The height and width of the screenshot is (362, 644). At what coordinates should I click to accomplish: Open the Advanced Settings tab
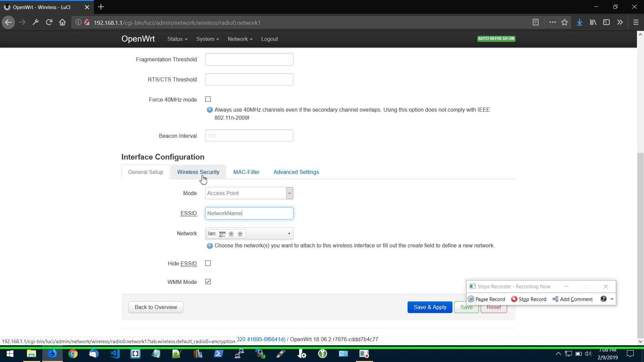[296, 172]
